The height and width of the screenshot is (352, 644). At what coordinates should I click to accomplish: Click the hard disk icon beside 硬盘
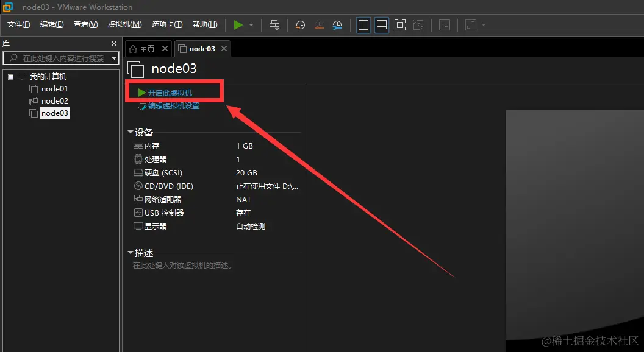[x=138, y=173]
